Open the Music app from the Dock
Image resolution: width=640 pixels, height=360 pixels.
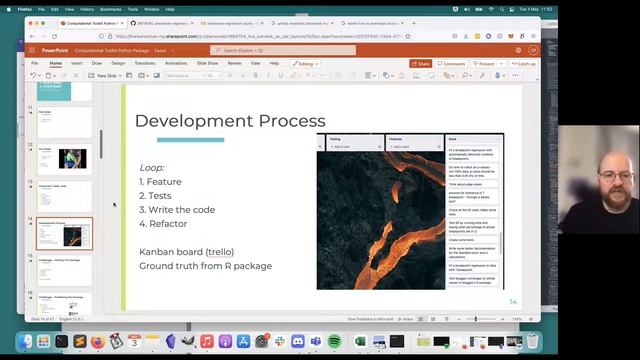coord(207,341)
